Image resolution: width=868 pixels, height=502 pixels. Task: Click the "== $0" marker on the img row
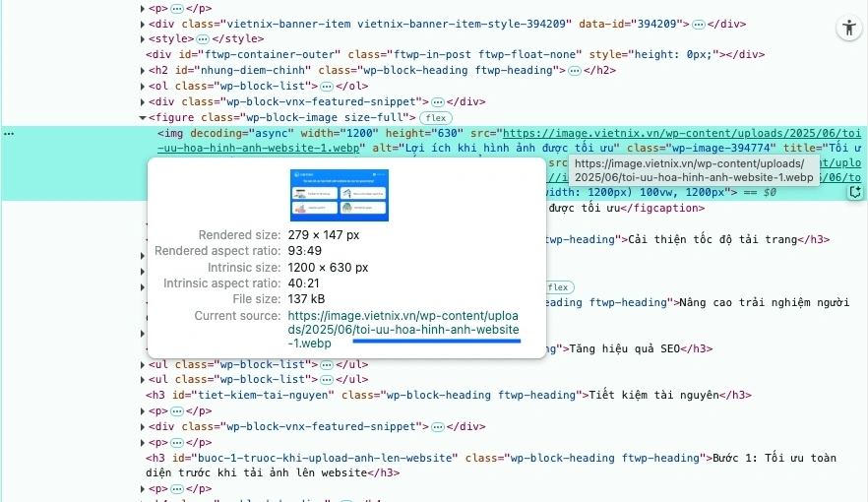(760, 193)
